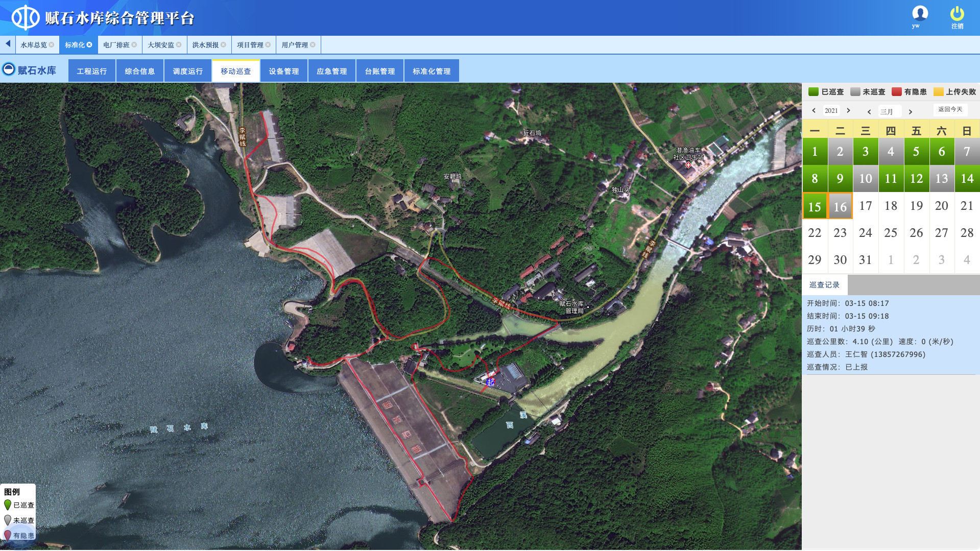
Task: Close the 标准化 tab with its x icon
Action: coord(89,45)
